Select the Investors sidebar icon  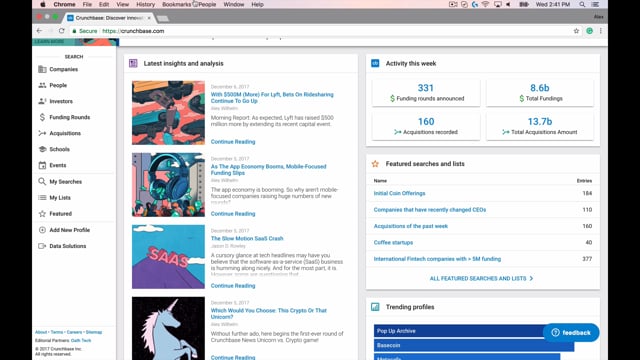point(42,101)
